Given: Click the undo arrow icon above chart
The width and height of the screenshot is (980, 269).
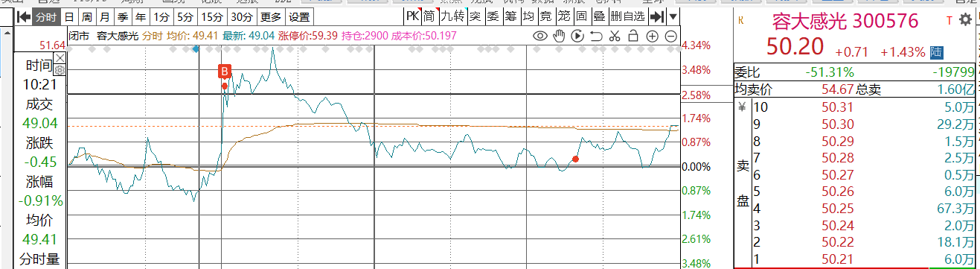Looking at the screenshot, I should (x=596, y=36).
